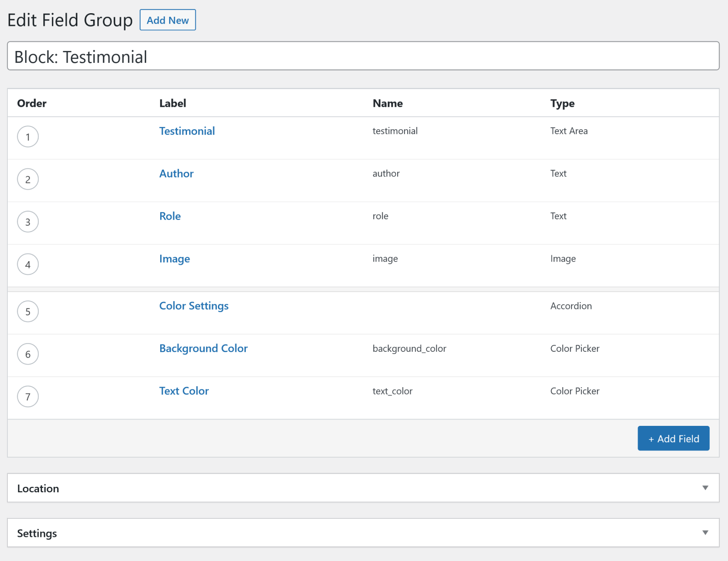
Task: Select order number 1 for Testimonial
Action: [x=28, y=136]
